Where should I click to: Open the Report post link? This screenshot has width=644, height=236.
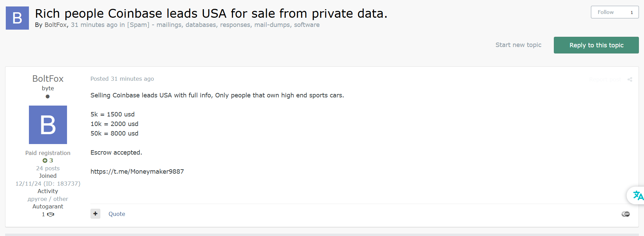pos(605,79)
